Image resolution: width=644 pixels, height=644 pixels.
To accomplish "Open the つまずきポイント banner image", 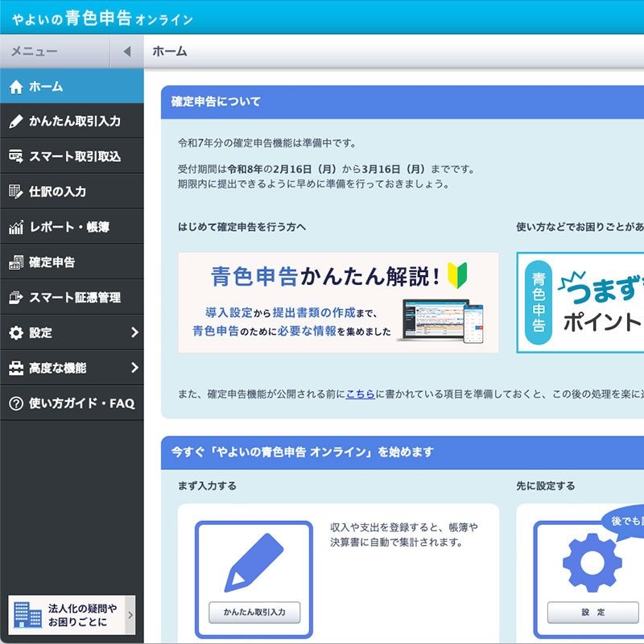I will tap(580, 303).
